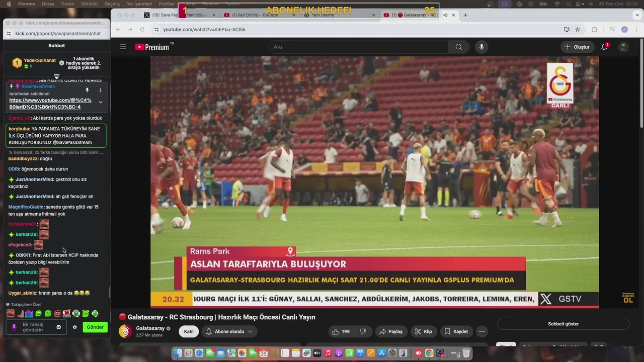Collapse the pinned message chevron
The image size is (644, 362).
click(x=100, y=102)
